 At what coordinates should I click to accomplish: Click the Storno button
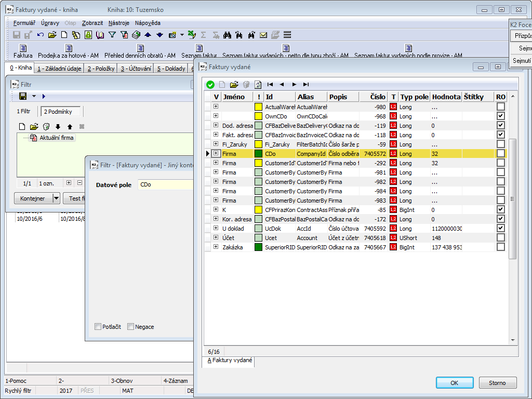(497, 383)
